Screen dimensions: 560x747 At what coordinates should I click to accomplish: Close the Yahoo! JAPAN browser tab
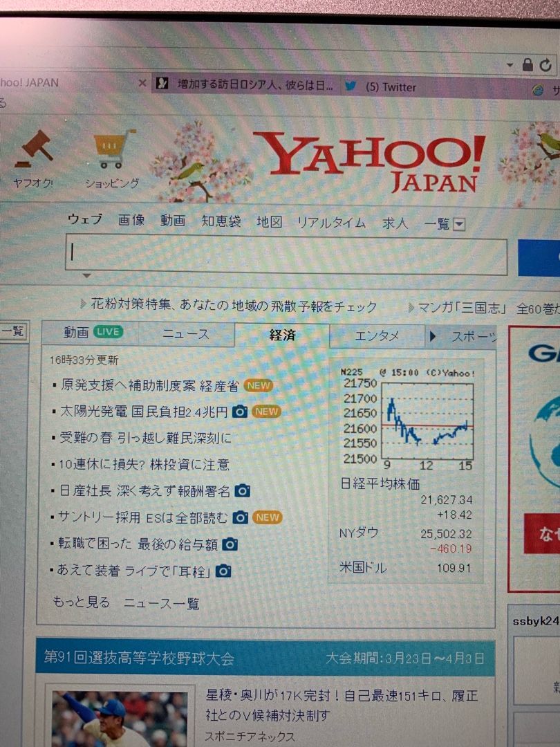(x=142, y=84)
